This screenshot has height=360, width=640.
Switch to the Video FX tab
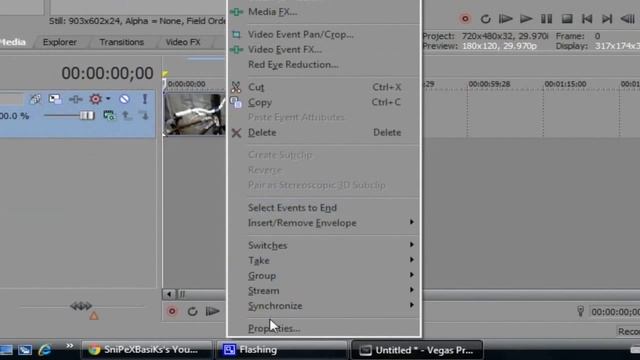[x=183, y=42]
